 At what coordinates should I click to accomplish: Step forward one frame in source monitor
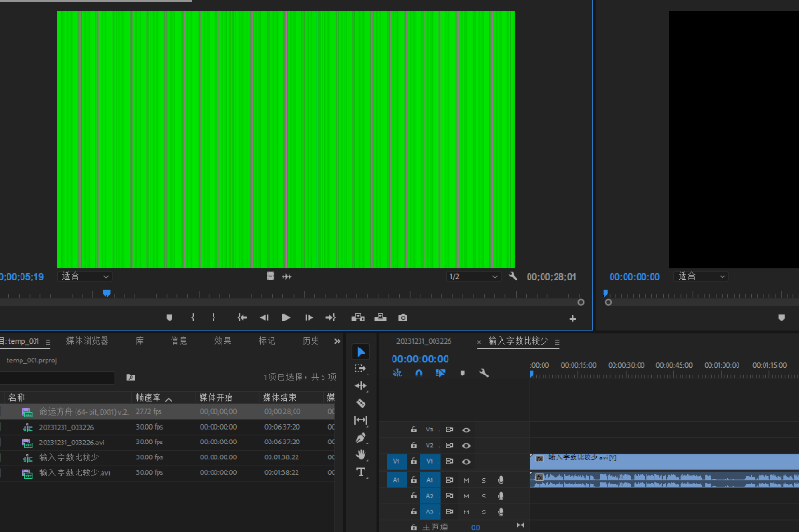pos(309,318)
